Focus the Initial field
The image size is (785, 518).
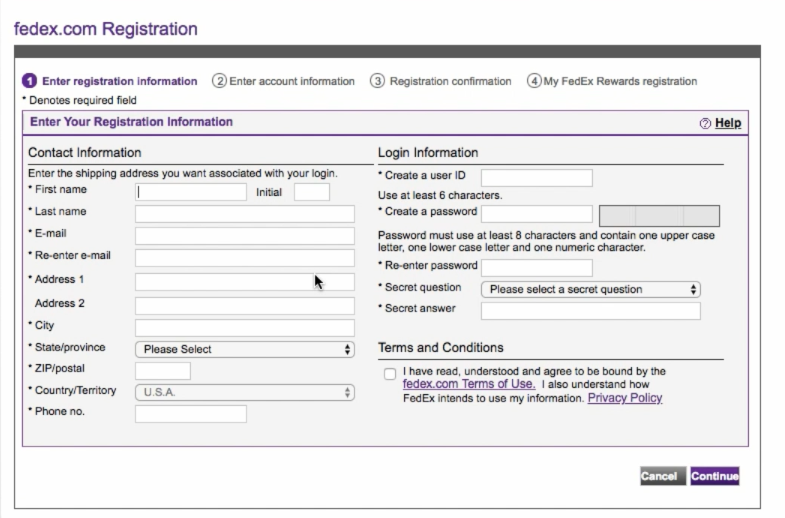312,192
